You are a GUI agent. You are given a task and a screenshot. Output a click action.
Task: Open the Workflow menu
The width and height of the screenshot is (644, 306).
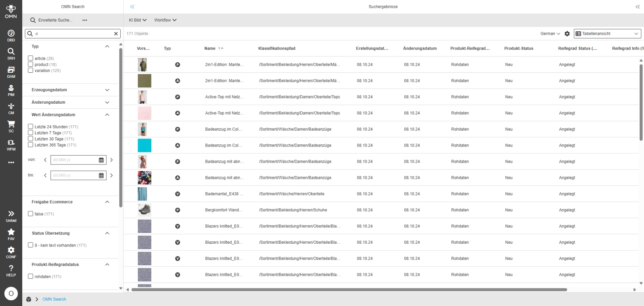pyautogui.click(x=165, y=20)
